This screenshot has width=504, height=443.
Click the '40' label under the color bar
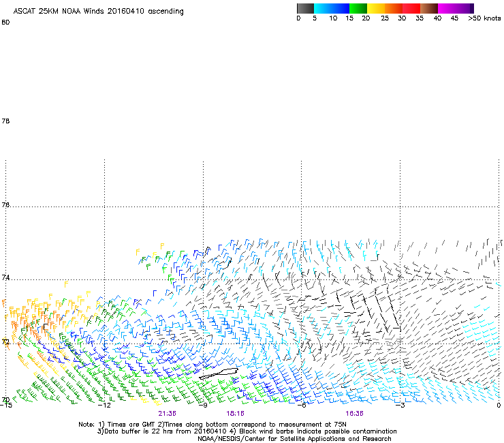click(437, 18)
